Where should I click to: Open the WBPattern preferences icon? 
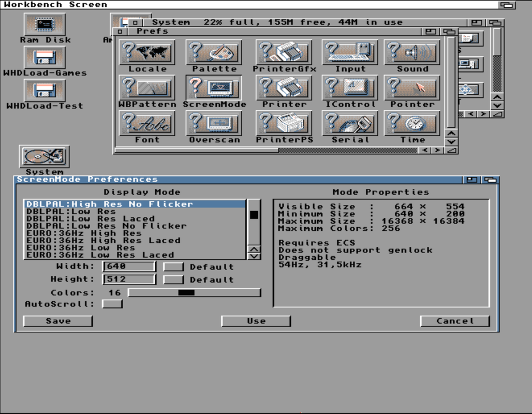pyautogui.click(x=147, y=87)
